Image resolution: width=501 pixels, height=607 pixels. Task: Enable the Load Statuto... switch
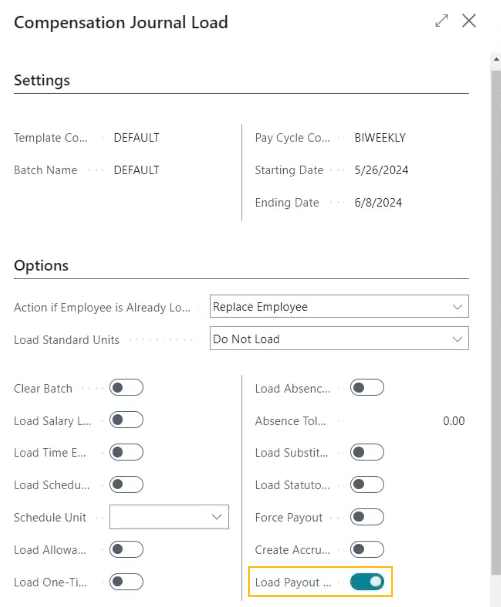click(367, 484)
